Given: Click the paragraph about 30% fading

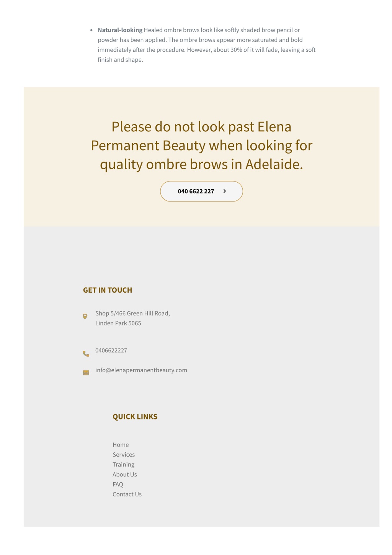Looking at the screenshot, I should click(207, 45).
